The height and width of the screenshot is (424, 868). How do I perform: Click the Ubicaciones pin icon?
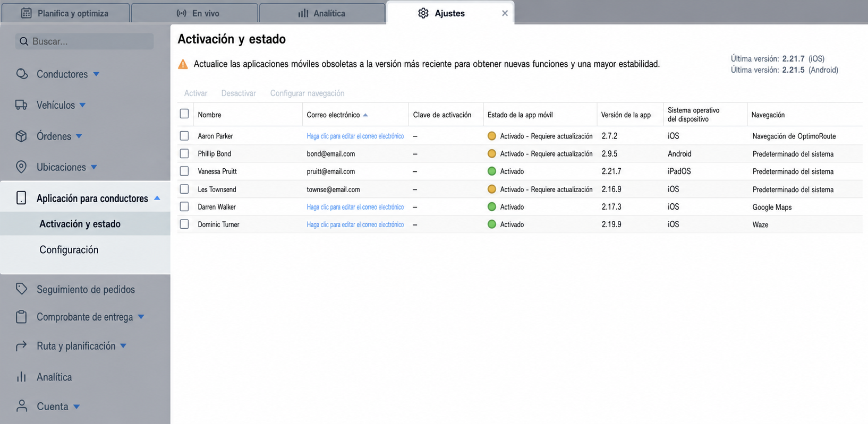coord(21,167)
